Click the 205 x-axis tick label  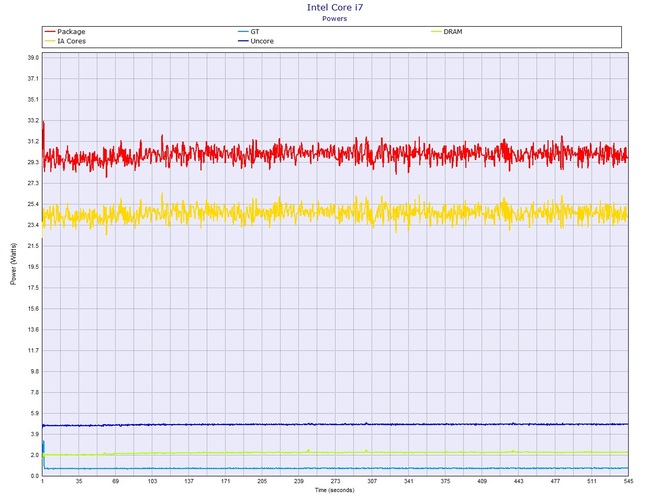coord(262,481)
